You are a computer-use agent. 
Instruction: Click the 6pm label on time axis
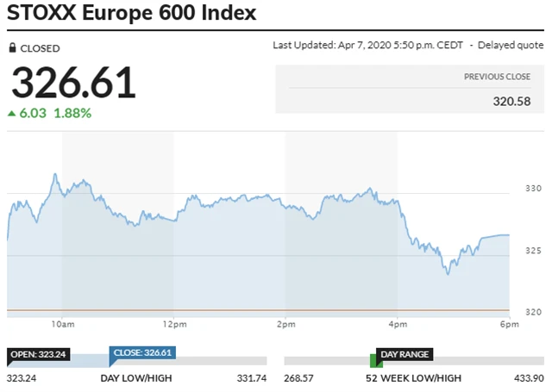coord(508,325)
